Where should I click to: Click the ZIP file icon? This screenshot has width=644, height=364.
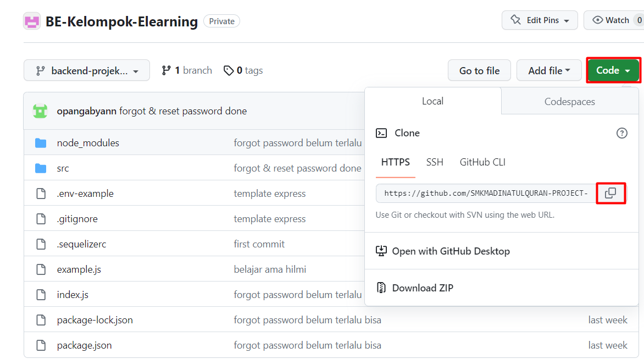click(381, 288)
